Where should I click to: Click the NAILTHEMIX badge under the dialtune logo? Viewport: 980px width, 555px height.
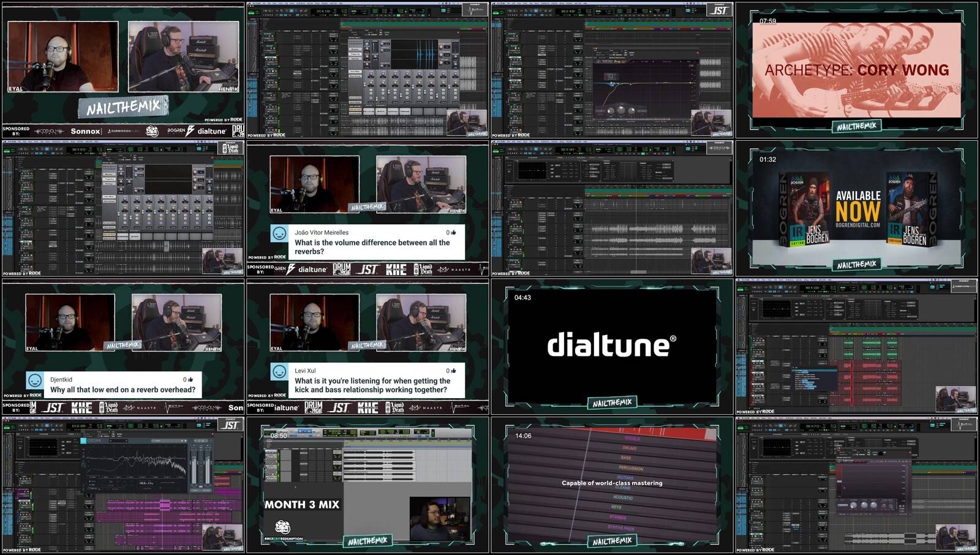[x=612, y=403]
